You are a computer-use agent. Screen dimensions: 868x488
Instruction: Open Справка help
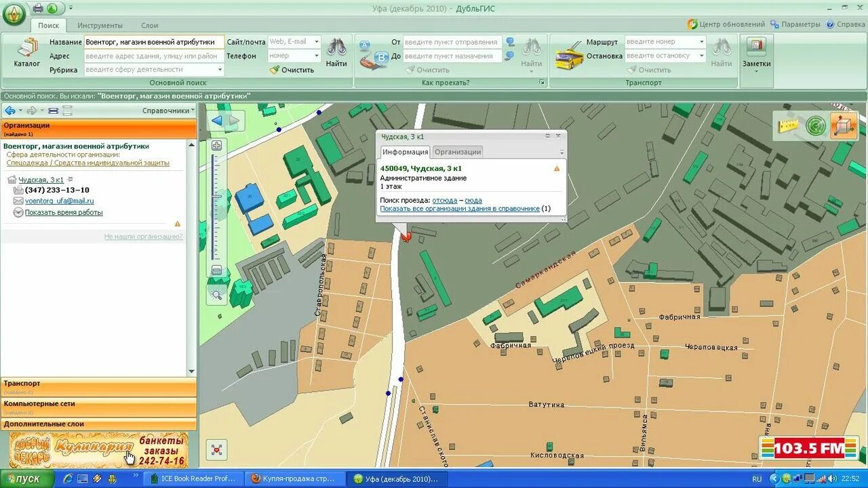[x=846, y=24]
